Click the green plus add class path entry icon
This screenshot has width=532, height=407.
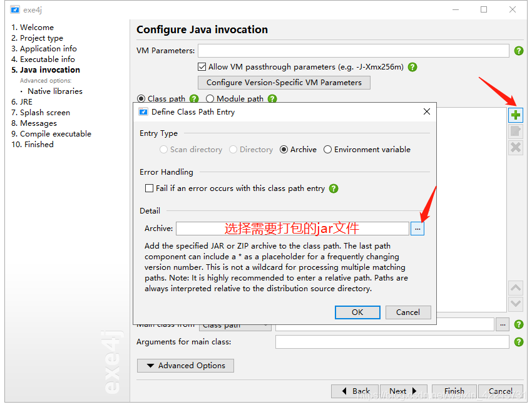pos(515,115)
